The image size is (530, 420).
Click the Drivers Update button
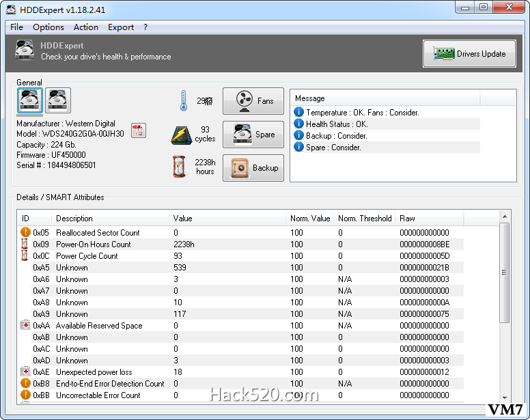pyautogui.click(x=469, y=54)
